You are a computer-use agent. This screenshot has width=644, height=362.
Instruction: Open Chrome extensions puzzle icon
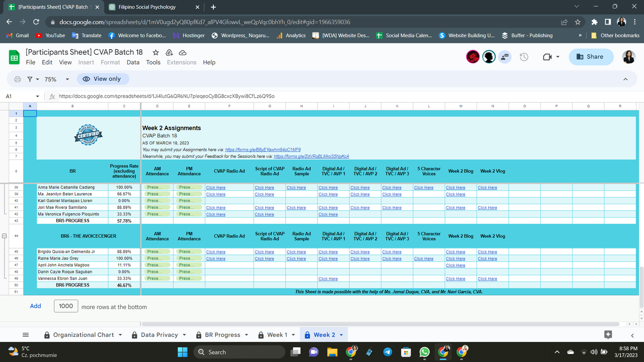594,22
